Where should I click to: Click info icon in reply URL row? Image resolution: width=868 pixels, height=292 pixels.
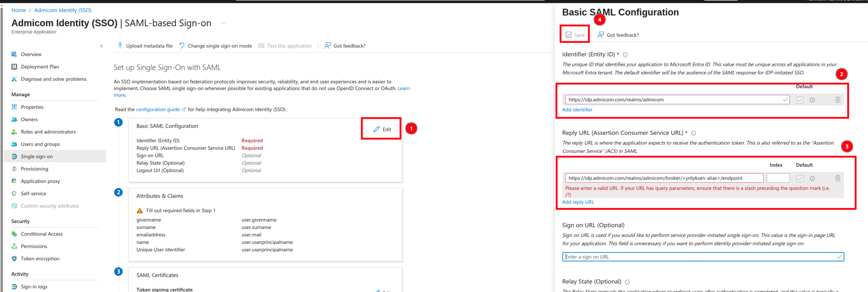812,179
